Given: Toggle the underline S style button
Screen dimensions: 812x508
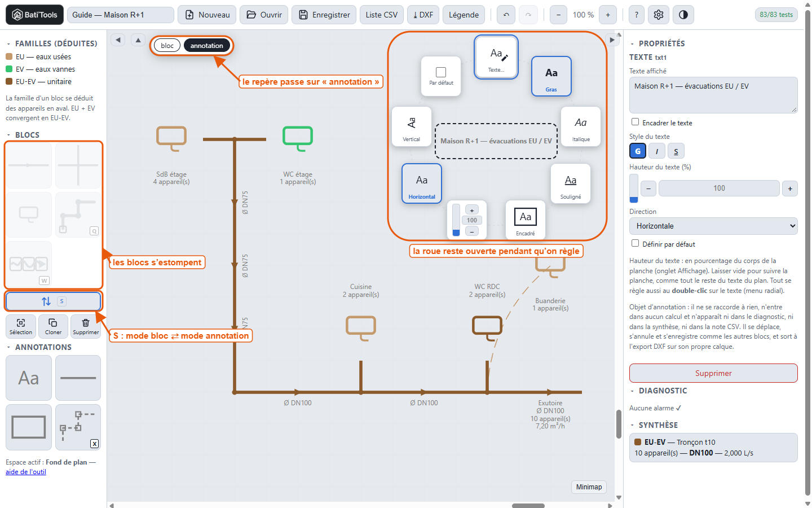Looking at the screenshot, I should (676, 151).
